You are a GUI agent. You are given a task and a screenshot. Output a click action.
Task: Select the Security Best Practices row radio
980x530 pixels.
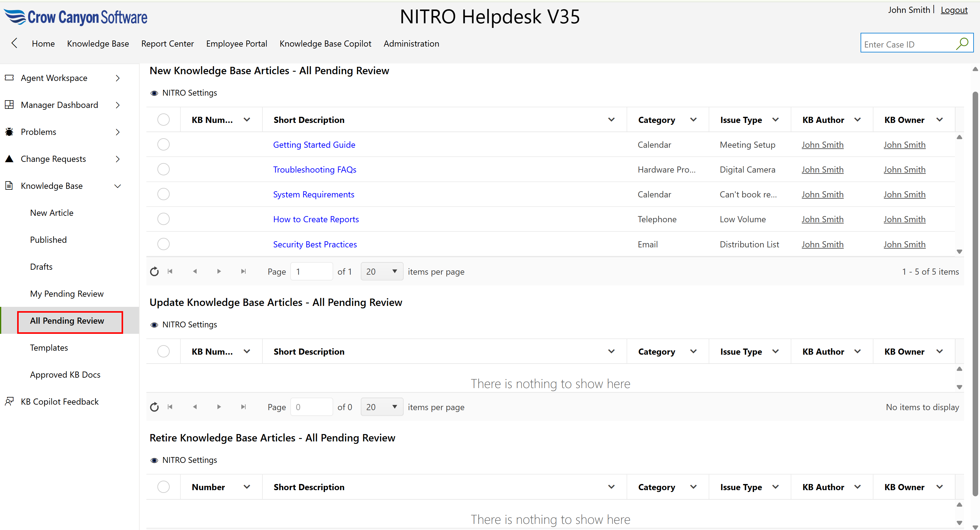tap(163, 244)
